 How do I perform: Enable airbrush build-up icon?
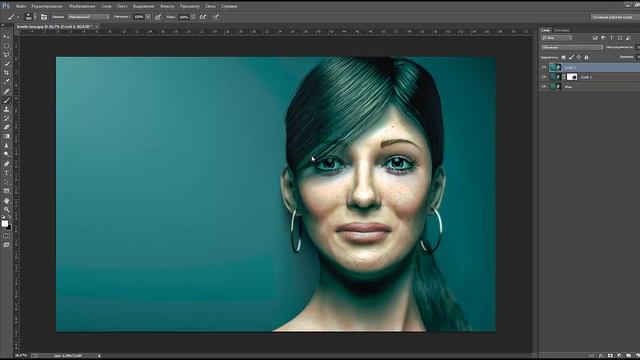tap(203, 17)
